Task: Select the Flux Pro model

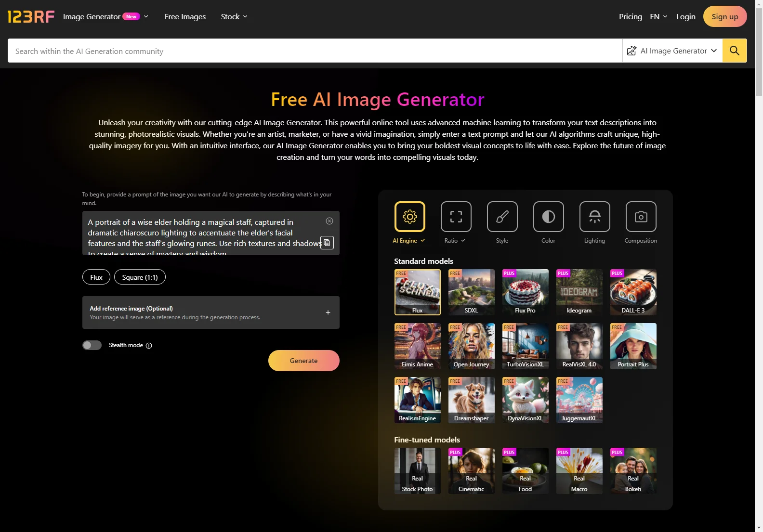Action: click(x=526, y=292)
